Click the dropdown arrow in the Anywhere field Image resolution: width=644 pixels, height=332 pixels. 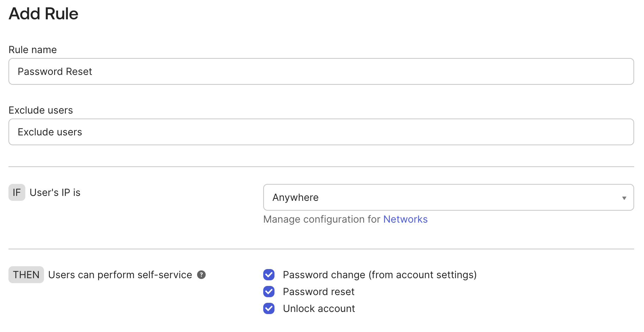point(624,198)
